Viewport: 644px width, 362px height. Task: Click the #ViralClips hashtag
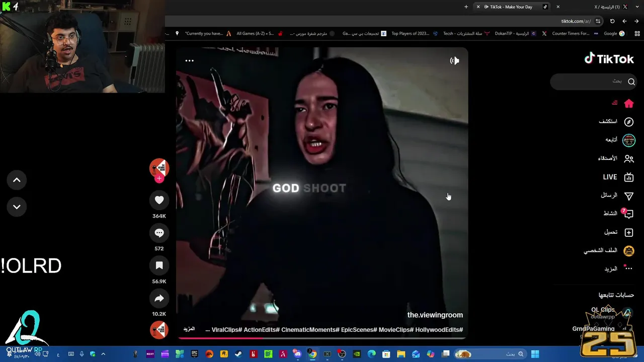pyautogui.click(x=226, y=330)
